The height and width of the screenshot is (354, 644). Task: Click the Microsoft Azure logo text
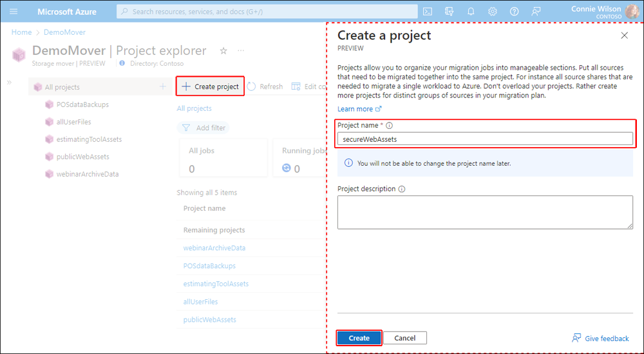tap(67, 12)
